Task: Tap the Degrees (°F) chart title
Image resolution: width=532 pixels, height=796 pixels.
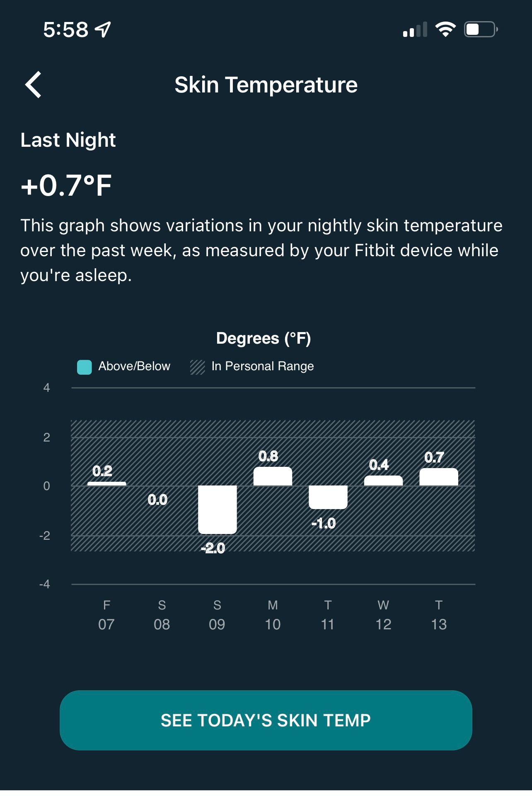Action: point(264,338)
